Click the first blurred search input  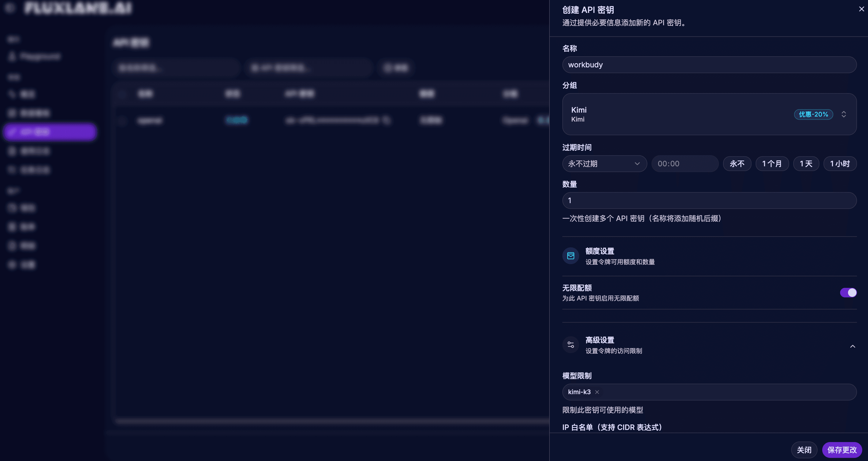(x=176, y=68)
